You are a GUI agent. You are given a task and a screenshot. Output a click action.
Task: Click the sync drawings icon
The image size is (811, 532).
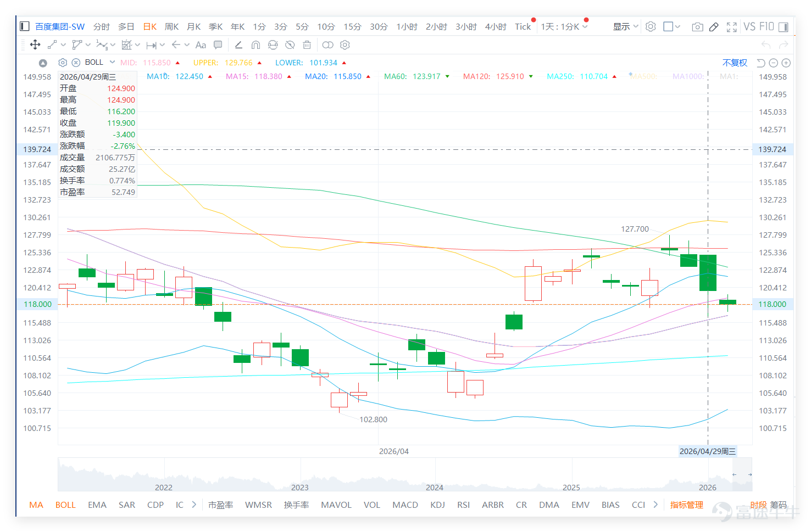(x=273, y=45)
